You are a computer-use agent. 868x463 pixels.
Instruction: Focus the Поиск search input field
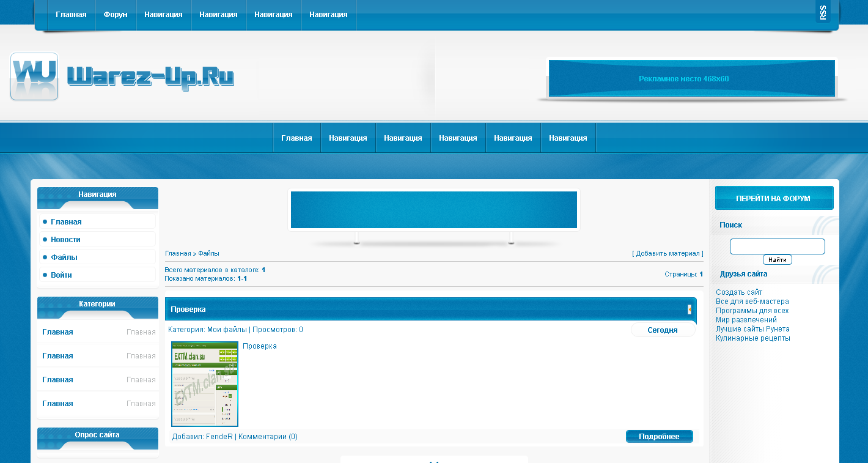tap(777, 246)
